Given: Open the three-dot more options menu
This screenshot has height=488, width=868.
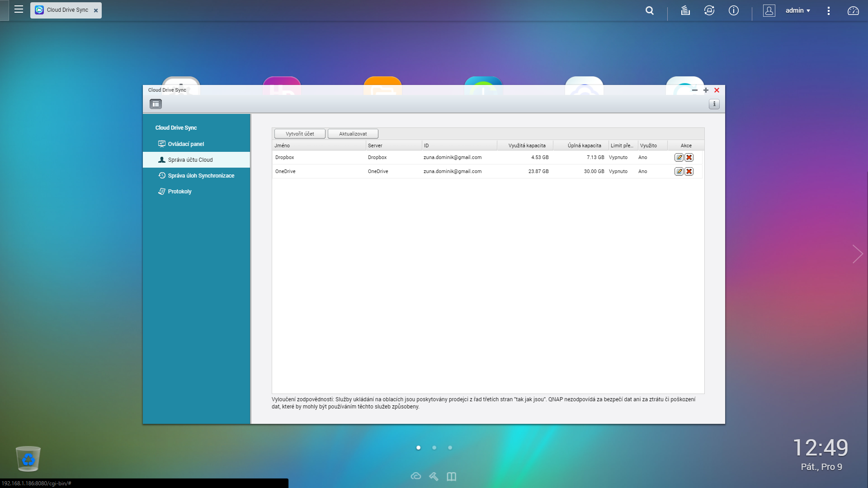Looking at the screenshot, I should tap(828, 10).
